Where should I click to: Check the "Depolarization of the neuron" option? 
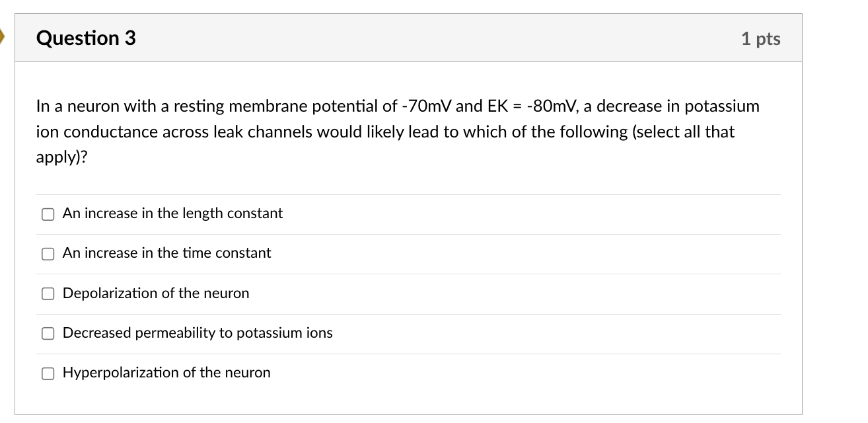48,293
